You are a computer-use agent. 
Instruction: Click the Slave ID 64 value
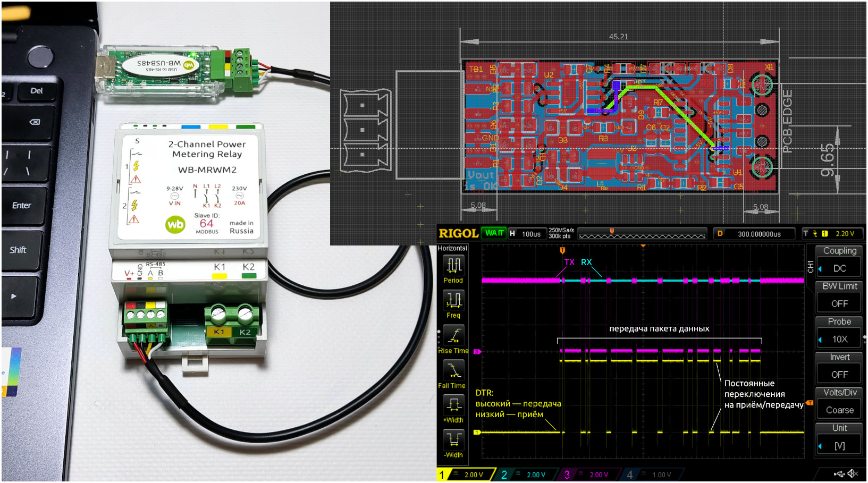tap(207, 223)
